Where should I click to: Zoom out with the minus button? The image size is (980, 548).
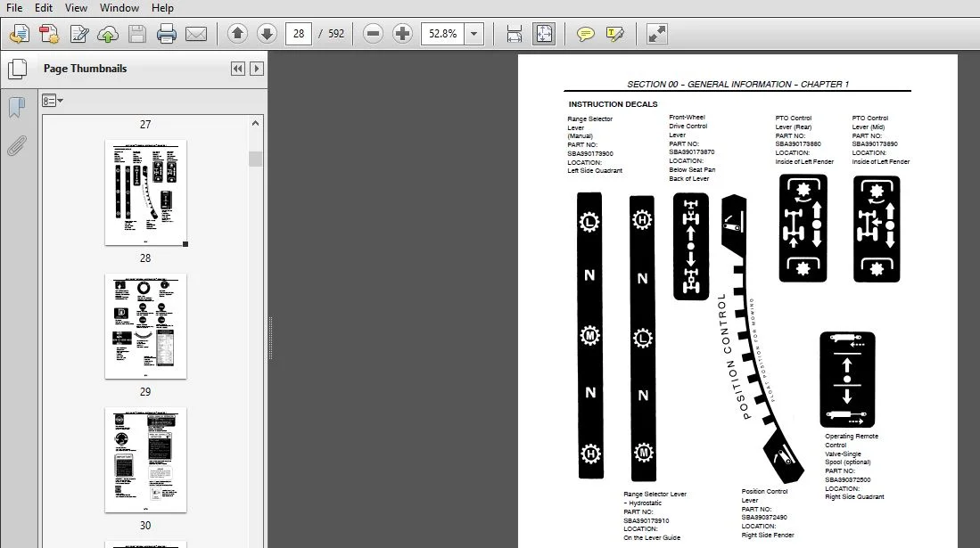(x=373, y=34)
